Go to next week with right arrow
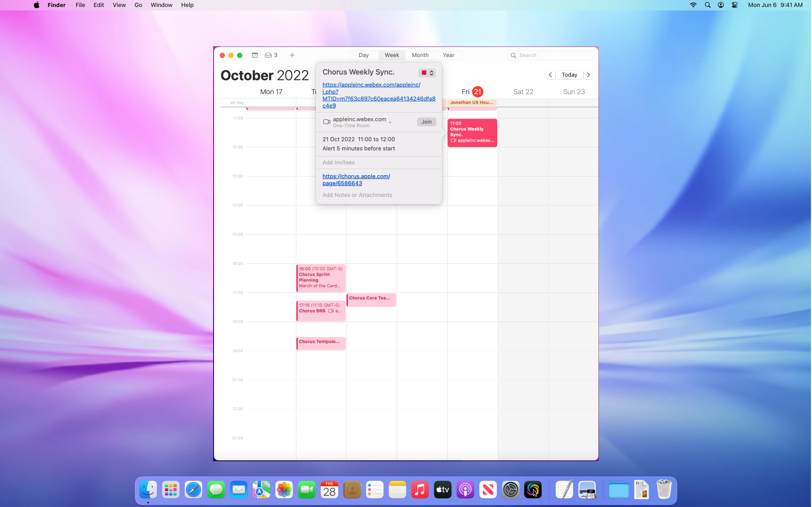The height and width of the screenshot is (507, 812). coord(588,75)
